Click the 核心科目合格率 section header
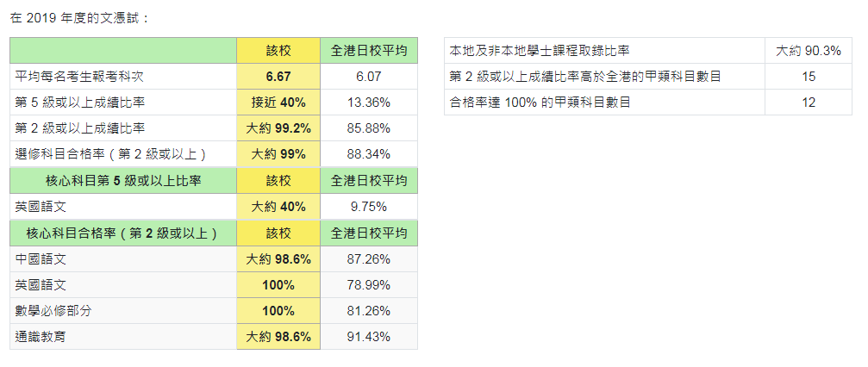Screen dimensions: 868x367 pos(123,233)
